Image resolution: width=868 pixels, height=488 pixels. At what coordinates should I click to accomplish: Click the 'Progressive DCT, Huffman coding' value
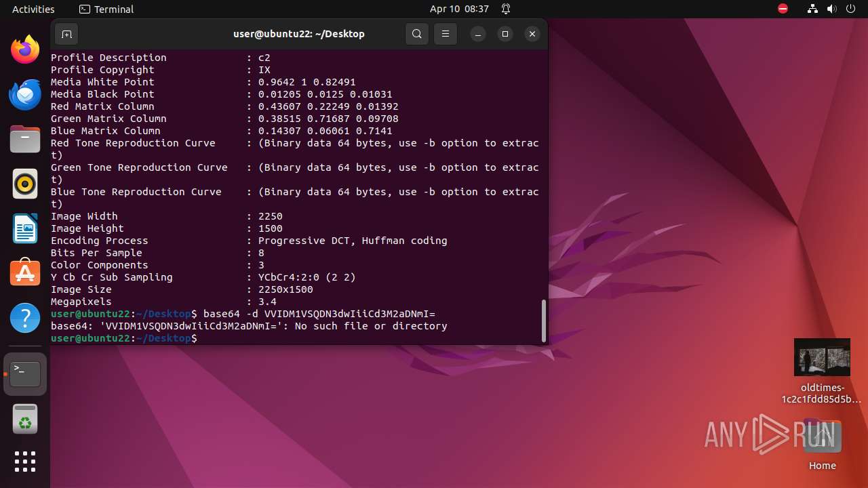point(353,241)
